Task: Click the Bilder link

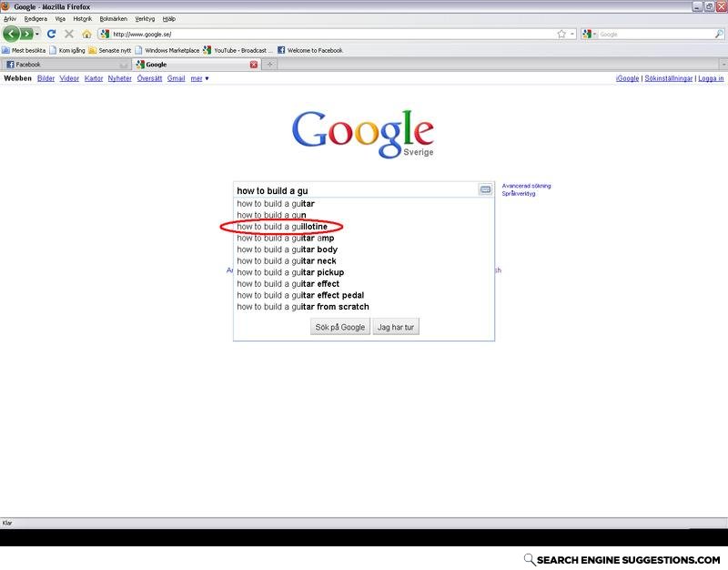Action: coord(46,78)
